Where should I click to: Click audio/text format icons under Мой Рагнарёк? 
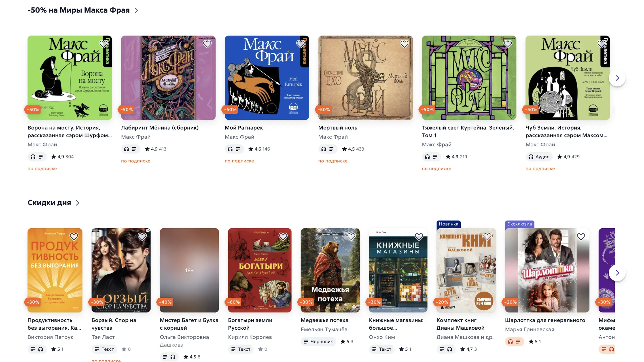coord(234,149)
